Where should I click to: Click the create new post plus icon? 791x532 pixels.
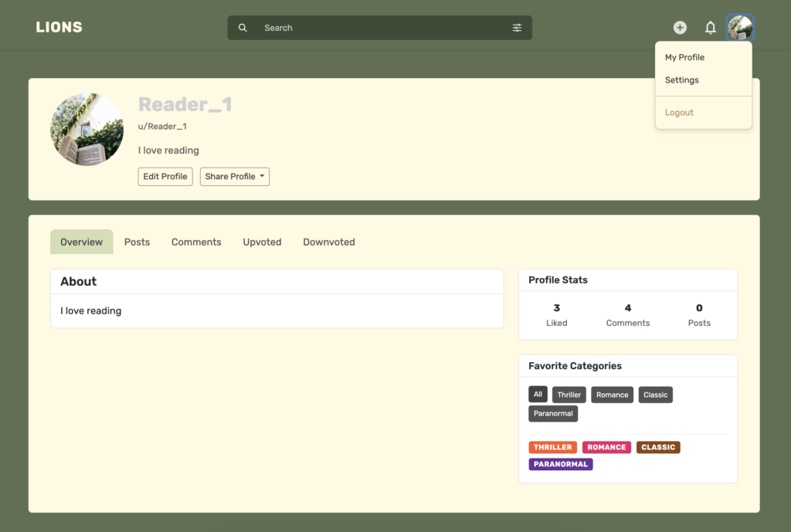(x=680, y=28)
